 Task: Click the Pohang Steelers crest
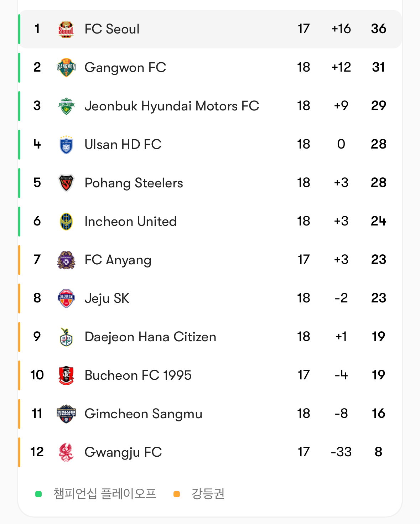[x=66, y=183]
